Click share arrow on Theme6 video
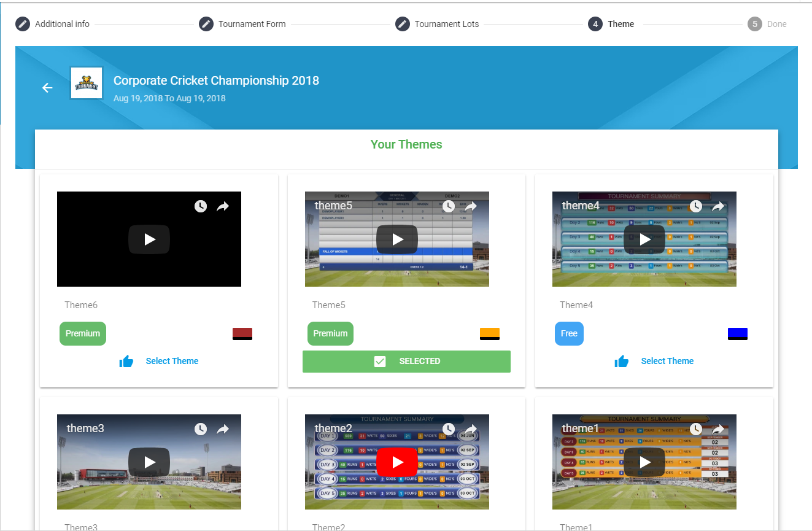812x531 pixels. (x=223, y=206)
